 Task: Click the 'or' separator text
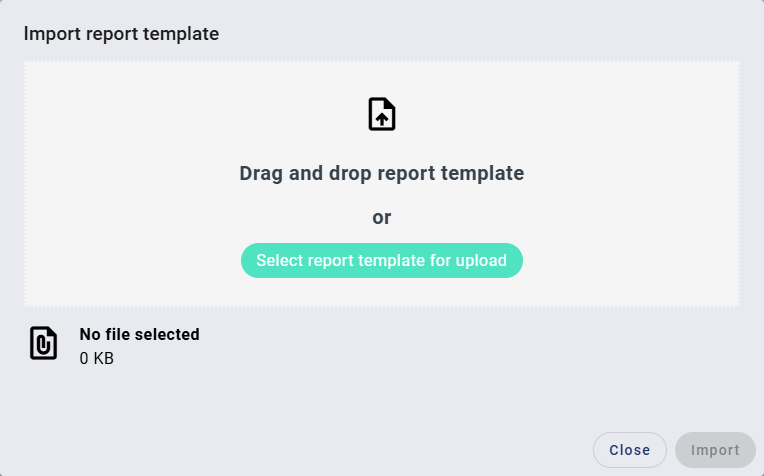click(x=382, y=217)
